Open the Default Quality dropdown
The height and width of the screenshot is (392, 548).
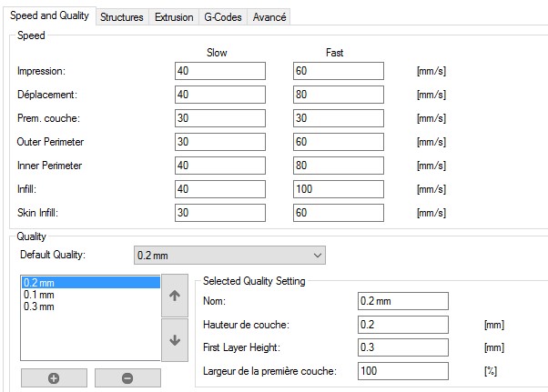tap(228, 255)
